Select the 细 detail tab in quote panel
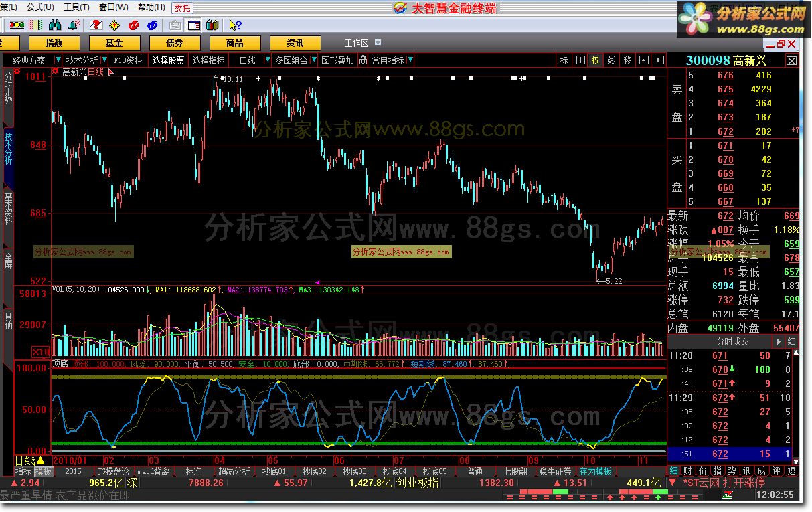This screenshot has width=812, height=512. coord(673,471)
